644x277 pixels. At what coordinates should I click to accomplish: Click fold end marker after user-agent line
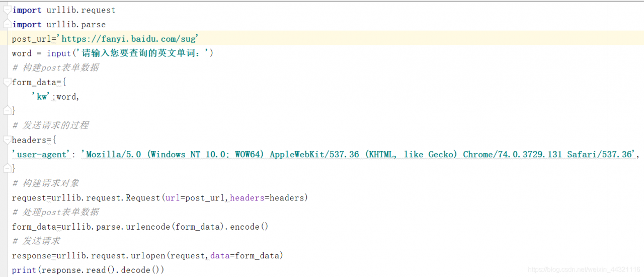[7, 169]
